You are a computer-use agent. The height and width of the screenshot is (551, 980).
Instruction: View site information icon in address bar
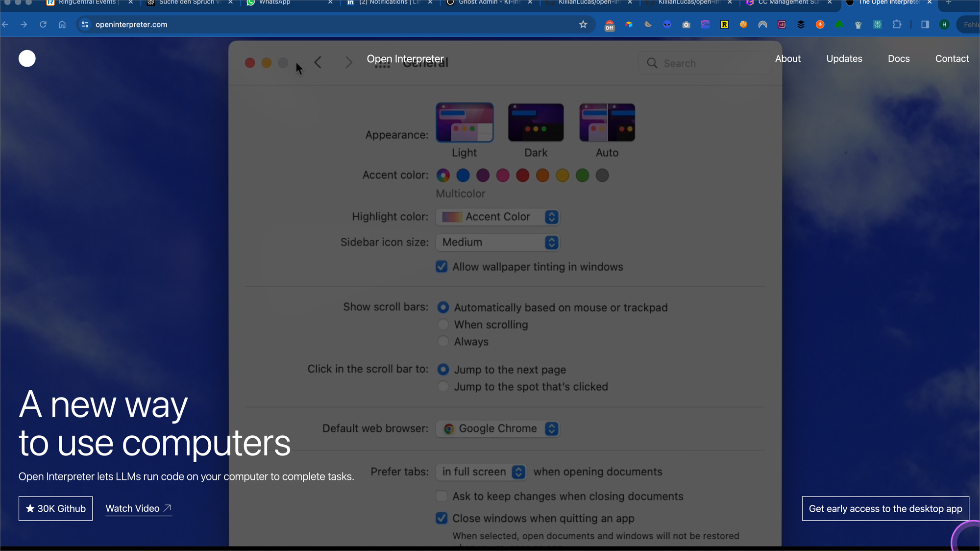click(x=85, y=25)
